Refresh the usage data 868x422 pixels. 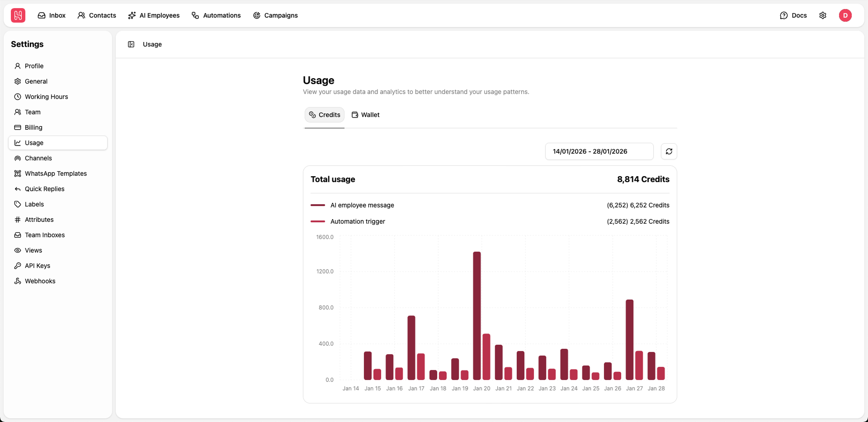point(669,151)
